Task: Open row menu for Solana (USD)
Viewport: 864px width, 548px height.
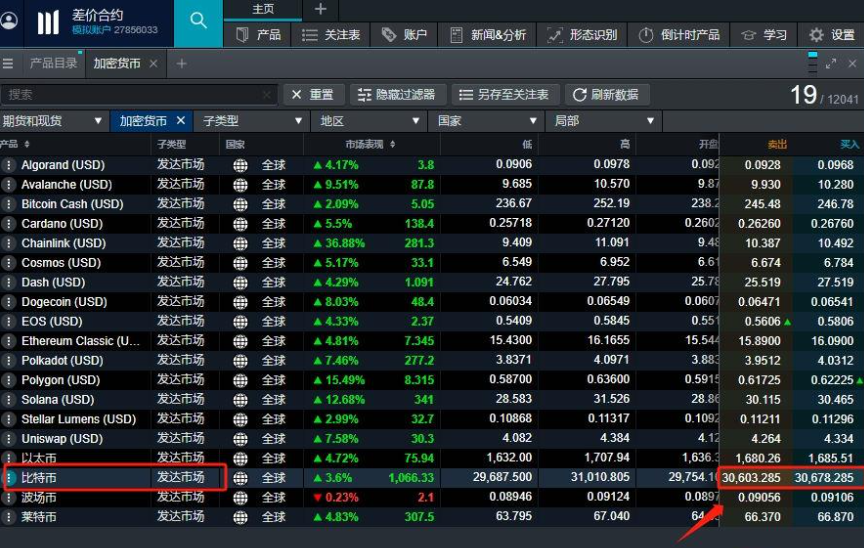Action: coord(8,399)
